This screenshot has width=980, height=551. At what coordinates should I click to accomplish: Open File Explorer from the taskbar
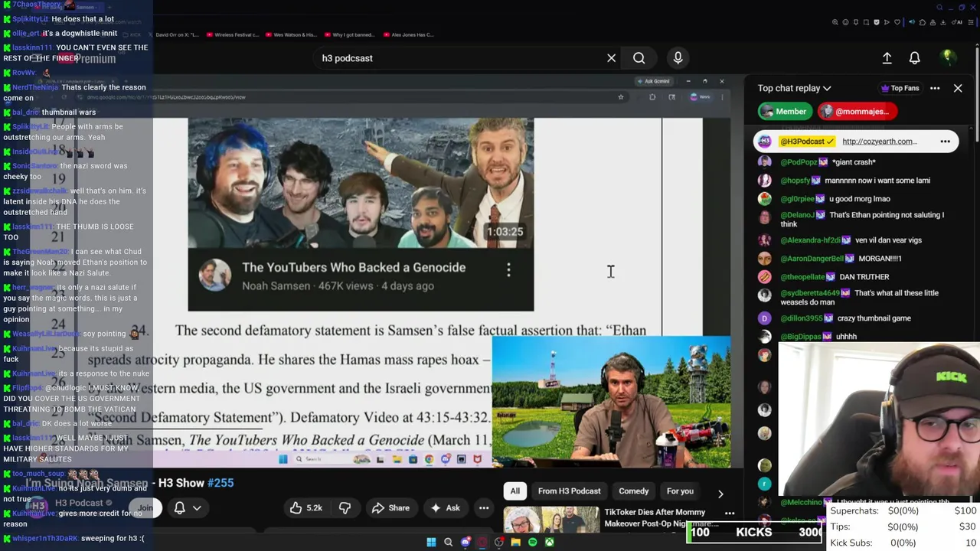pyautogui.click(x=516, y=543)
